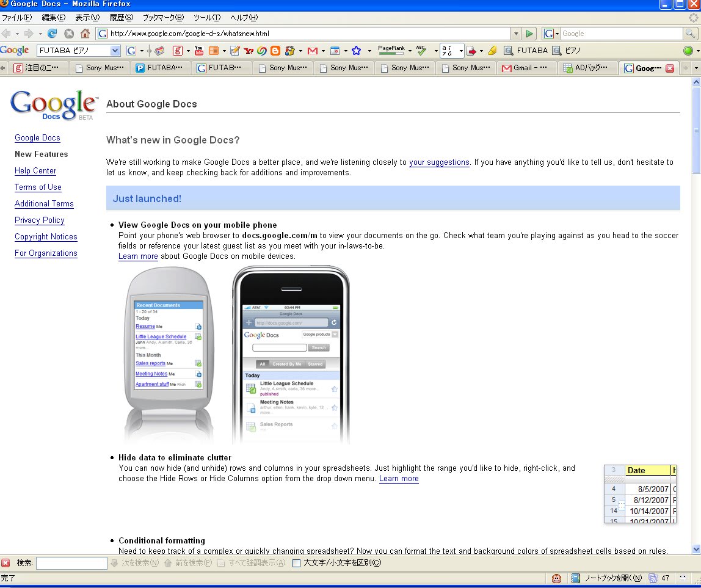Image resolution: width=701 pixels, height=588 pixels.
Task: Click the Home icon in navigation toolbar
Action: click(85, 34)
